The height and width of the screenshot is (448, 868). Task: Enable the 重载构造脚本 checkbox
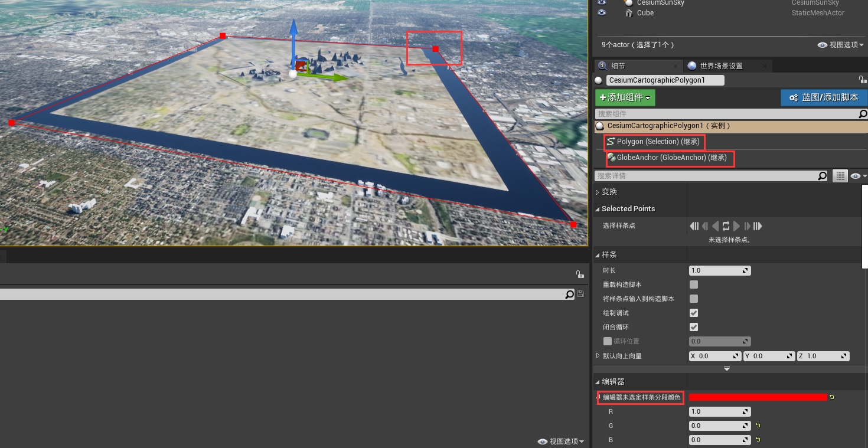(x=694, y=285)
